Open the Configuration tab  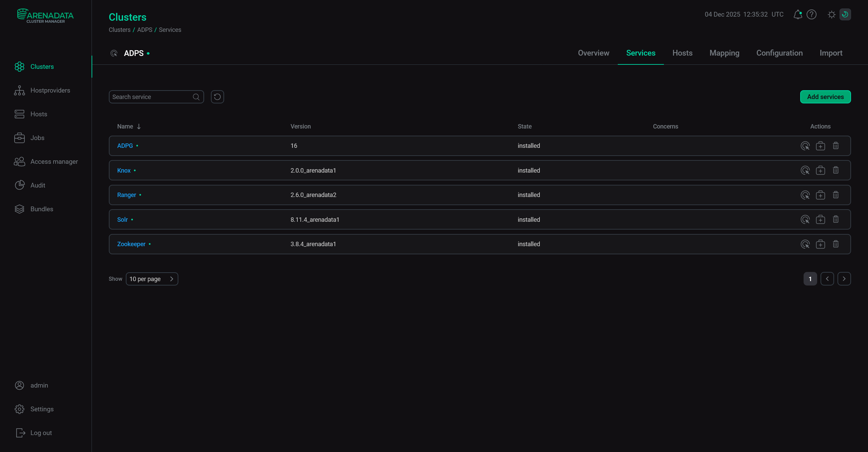779,53
